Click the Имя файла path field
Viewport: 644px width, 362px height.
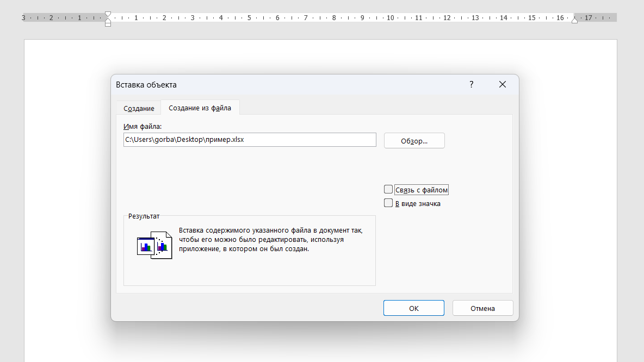tap(250, 140)
